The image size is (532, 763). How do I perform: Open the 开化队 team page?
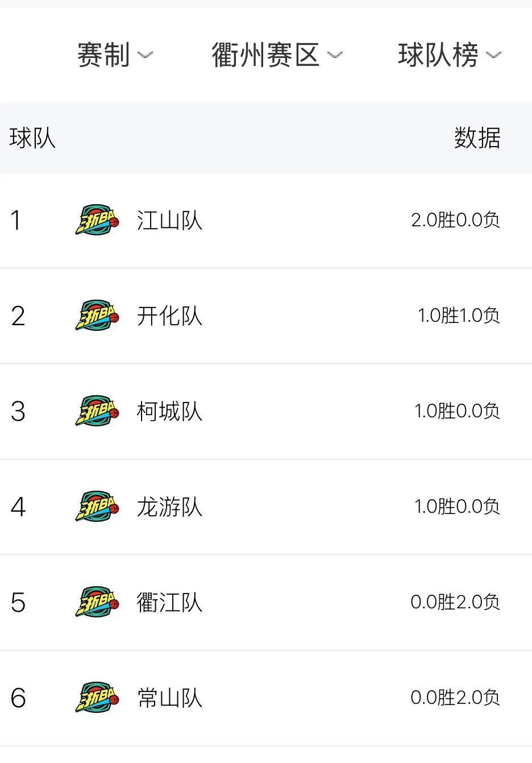coord(169,316)
